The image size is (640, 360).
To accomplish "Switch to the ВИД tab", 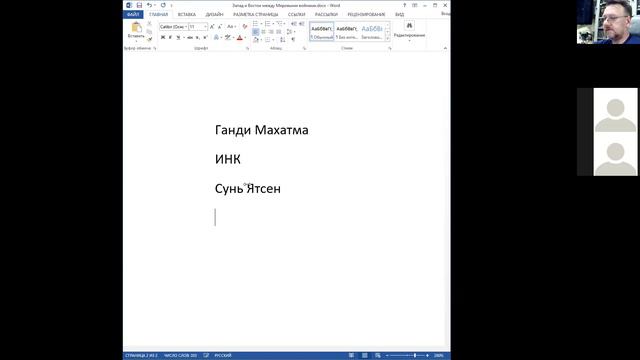I will 400,14.
